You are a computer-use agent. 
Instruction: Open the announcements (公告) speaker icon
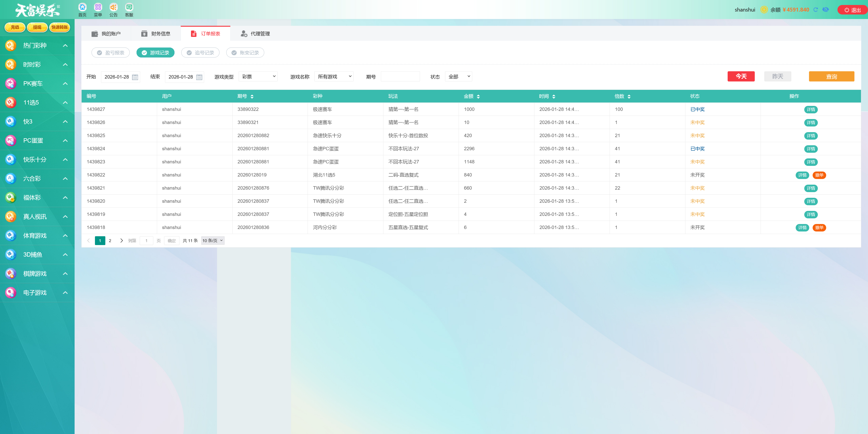point(113,7)
